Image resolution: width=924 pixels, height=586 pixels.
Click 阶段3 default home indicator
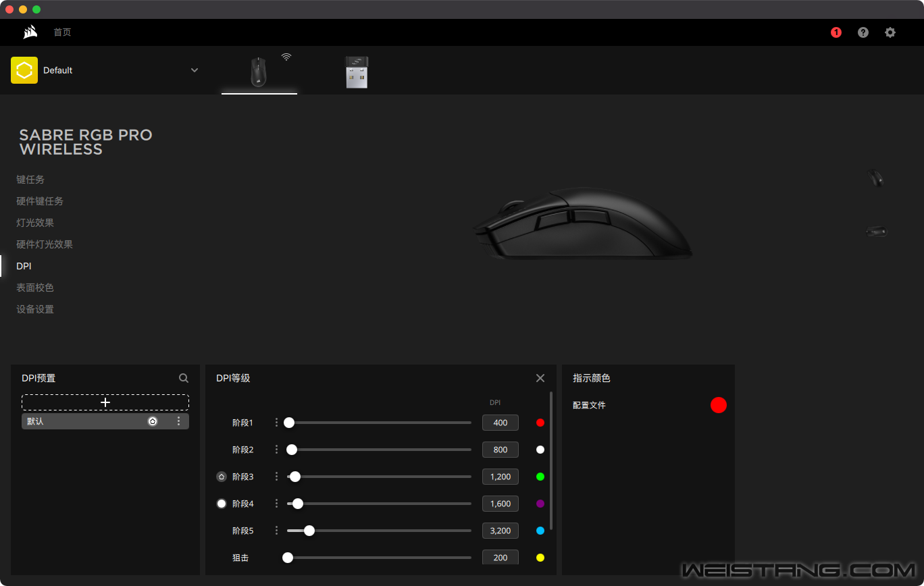coord(222,477)
